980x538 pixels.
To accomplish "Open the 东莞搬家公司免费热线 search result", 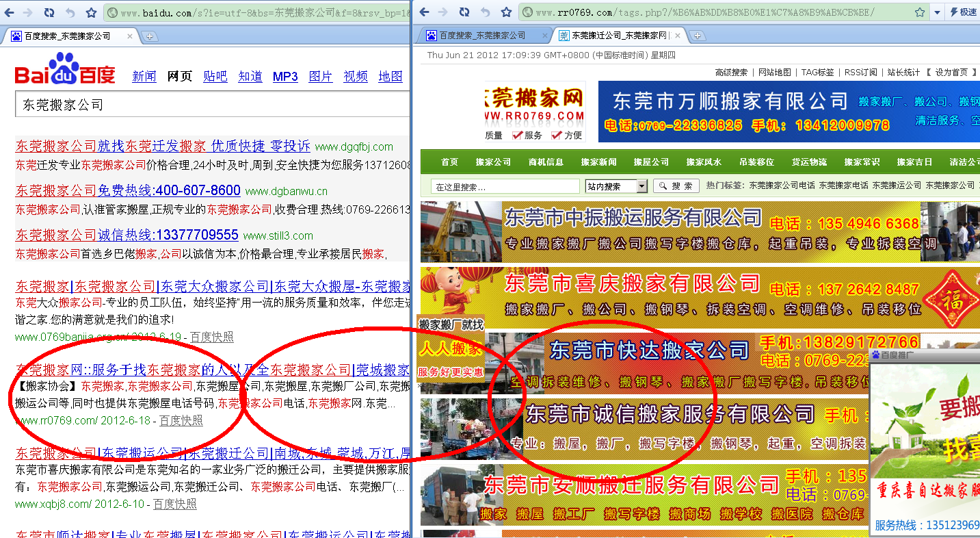I will point(127,190).
